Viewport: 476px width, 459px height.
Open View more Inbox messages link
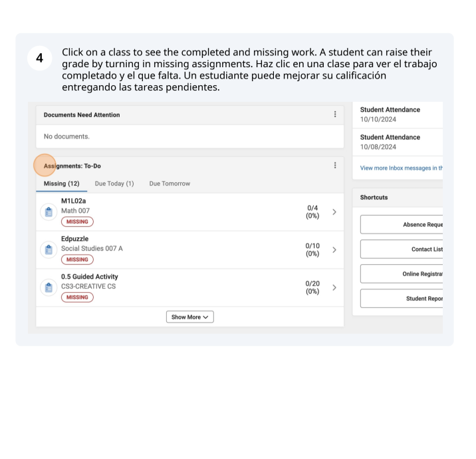point(401,168)
